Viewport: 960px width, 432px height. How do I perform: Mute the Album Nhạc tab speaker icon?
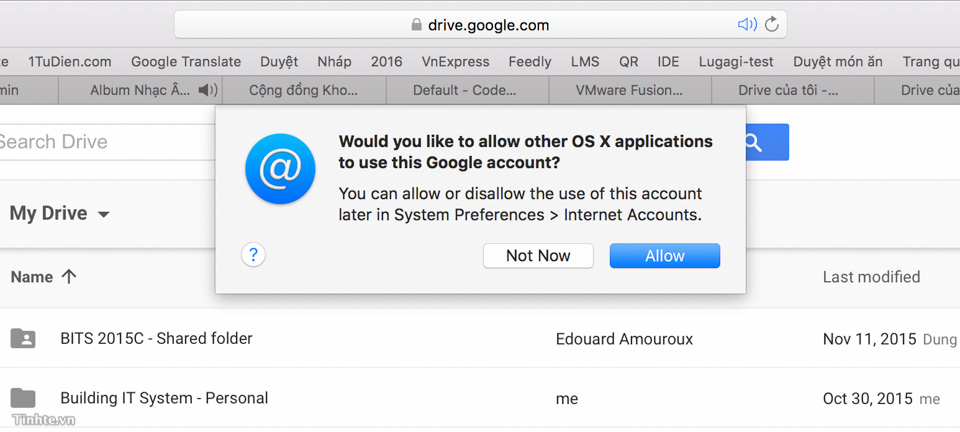pyautogui.click(x=208, y=91)
